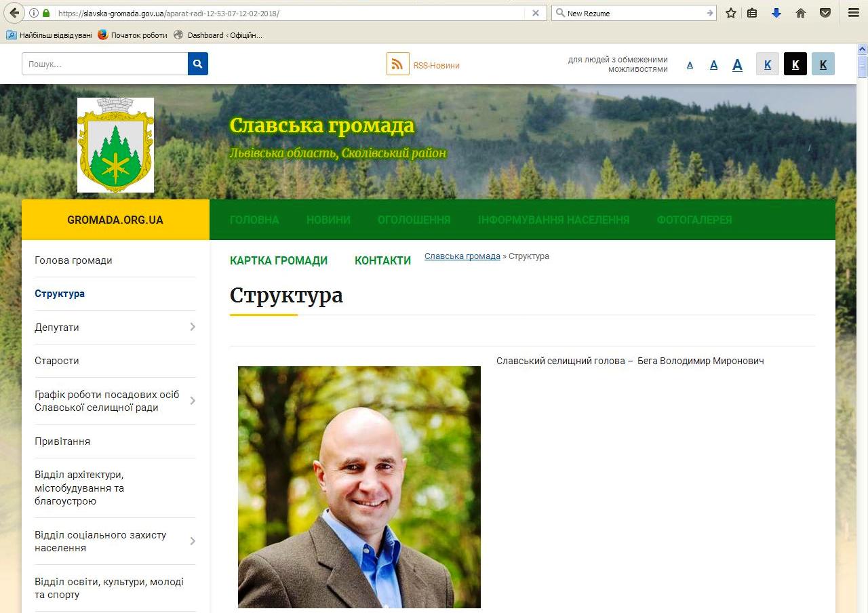
Task: Switch to the largest font size A
Action: [737, 65]
